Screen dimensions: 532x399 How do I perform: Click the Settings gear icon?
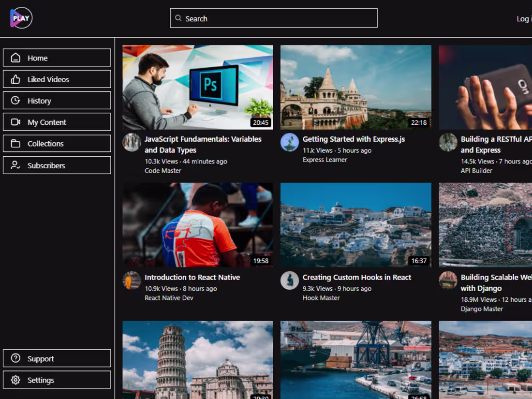coord(15,380)
